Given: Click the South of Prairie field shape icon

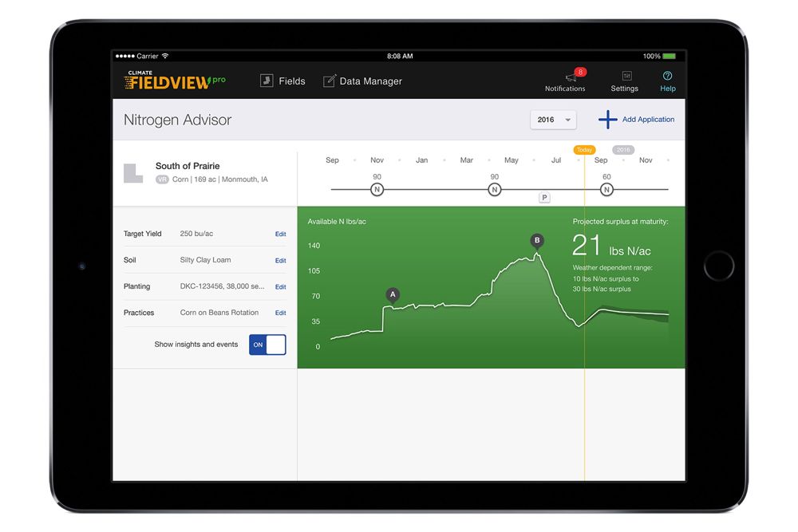Looking at the screenshot, I should (x=133, y=173).
